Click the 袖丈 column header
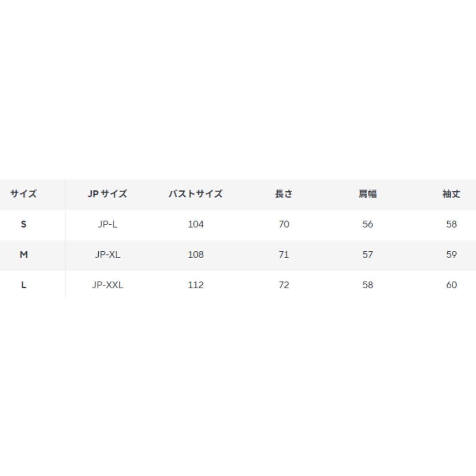 point(451,193)
